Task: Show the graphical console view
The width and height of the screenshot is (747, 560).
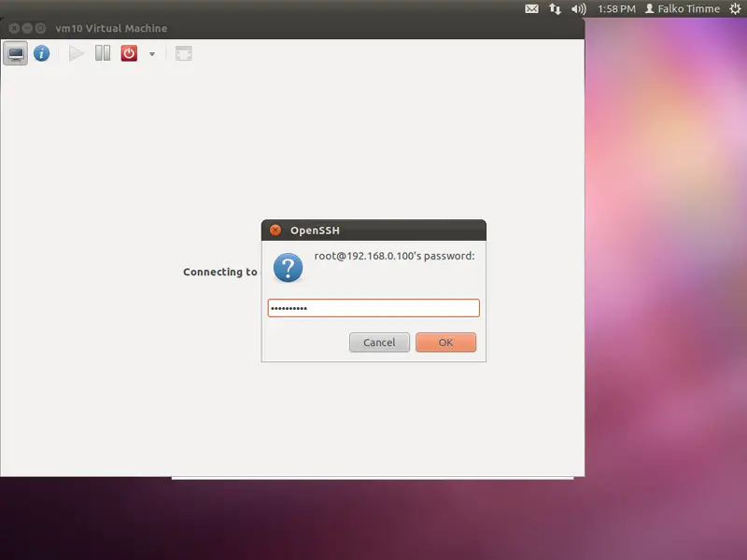Action: point(16,53)
